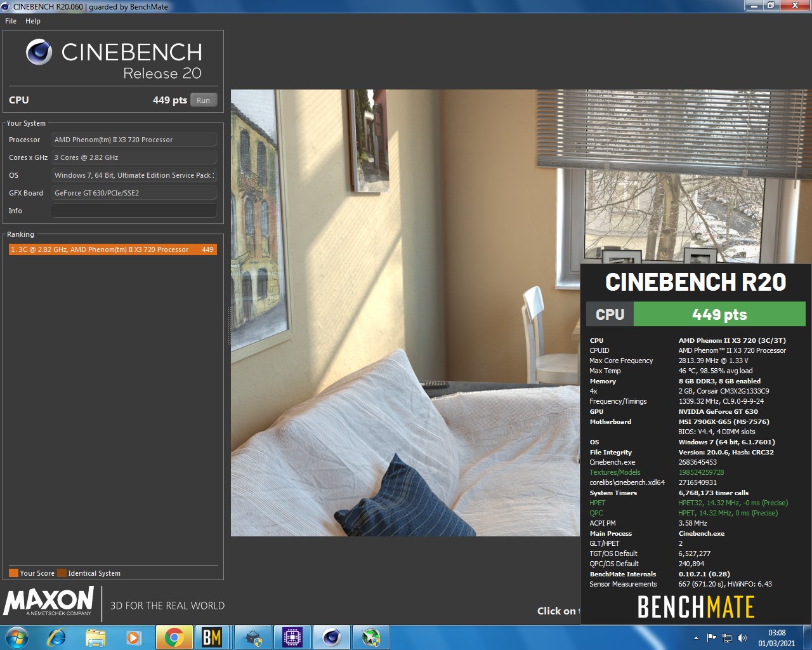Click the 'QPC' green timer entry

tap(596, 513)
